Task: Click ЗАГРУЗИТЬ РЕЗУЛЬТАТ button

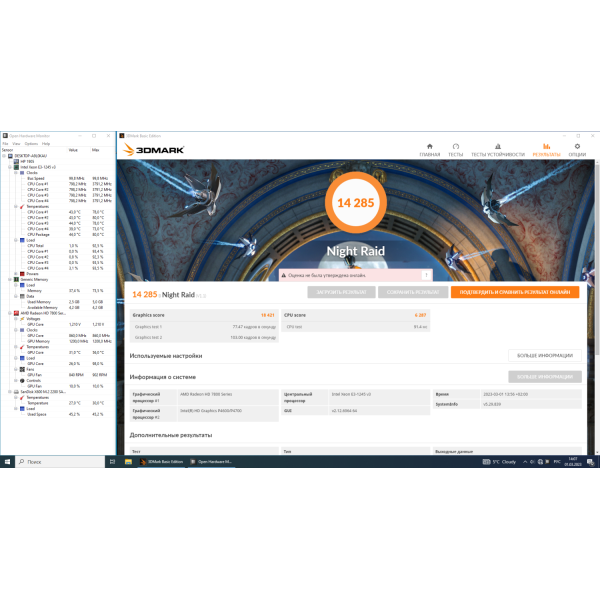Action: 341,292
